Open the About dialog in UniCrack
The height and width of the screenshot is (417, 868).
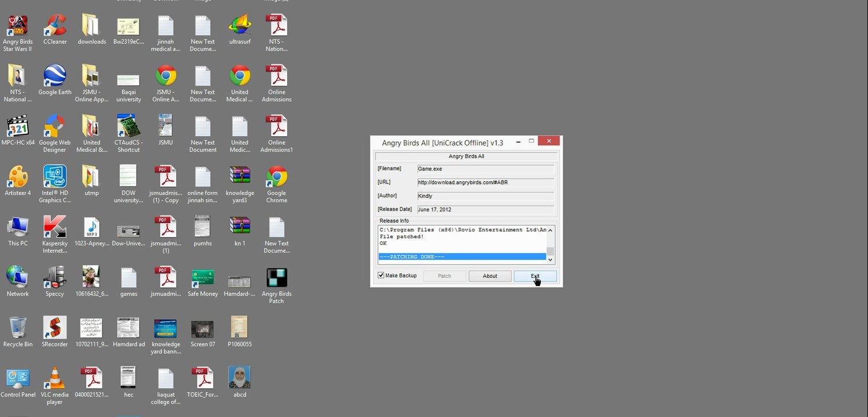pos(490,276)
